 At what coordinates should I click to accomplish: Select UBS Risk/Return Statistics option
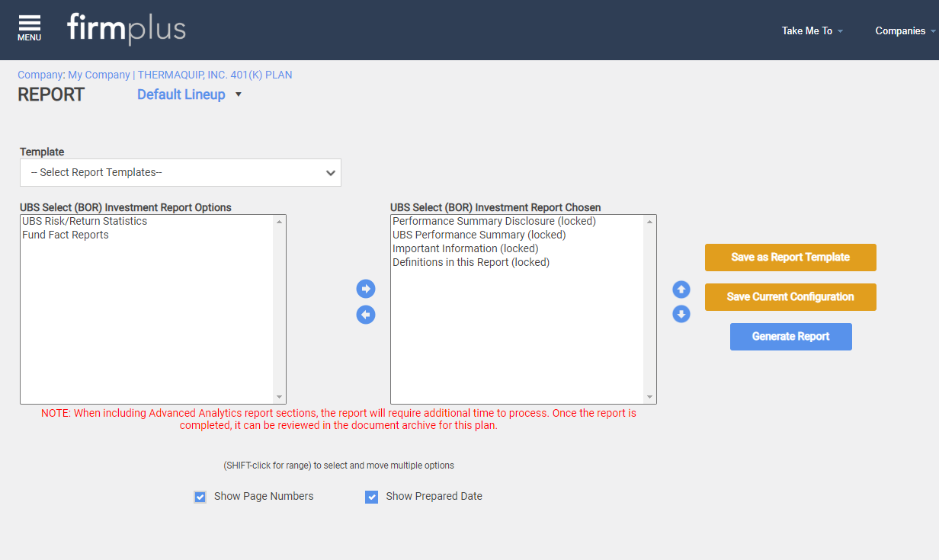[x=146, y=222]
